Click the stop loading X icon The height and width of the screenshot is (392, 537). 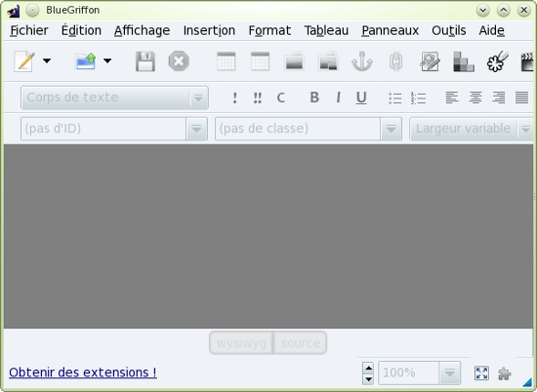coord(179,61)
